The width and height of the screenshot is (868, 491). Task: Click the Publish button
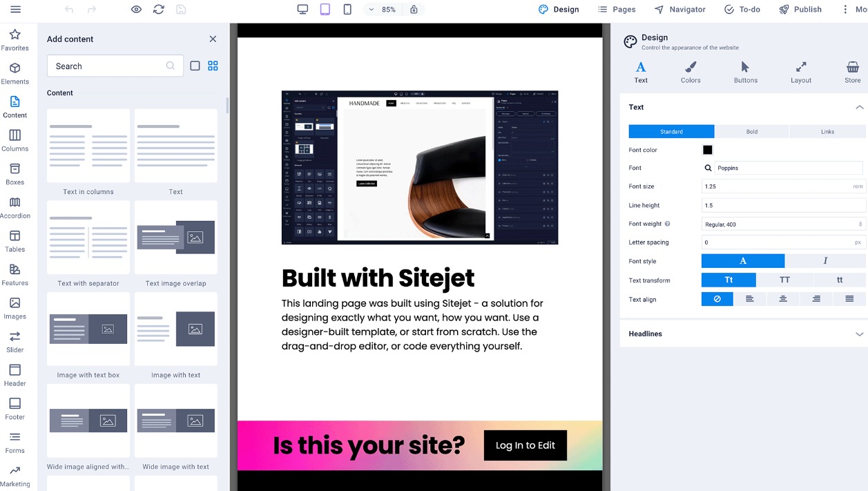pyautogui.click(x=800, y=9)
